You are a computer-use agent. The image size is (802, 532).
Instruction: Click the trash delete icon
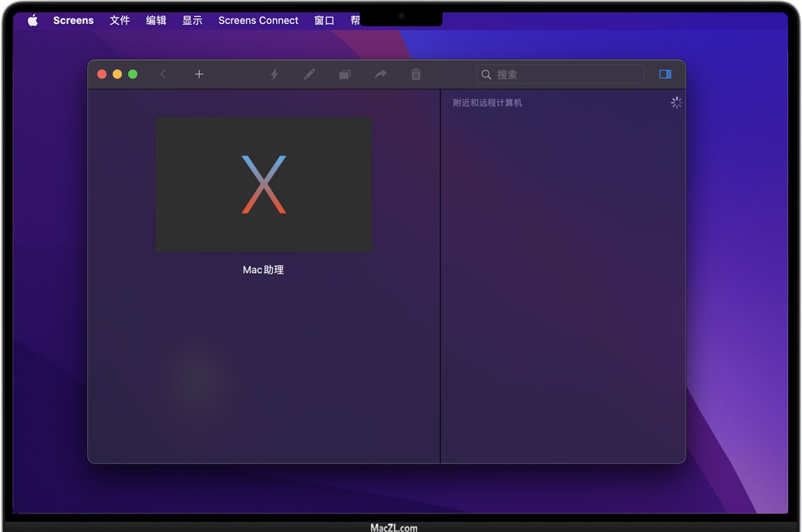(x=416, y=74)
